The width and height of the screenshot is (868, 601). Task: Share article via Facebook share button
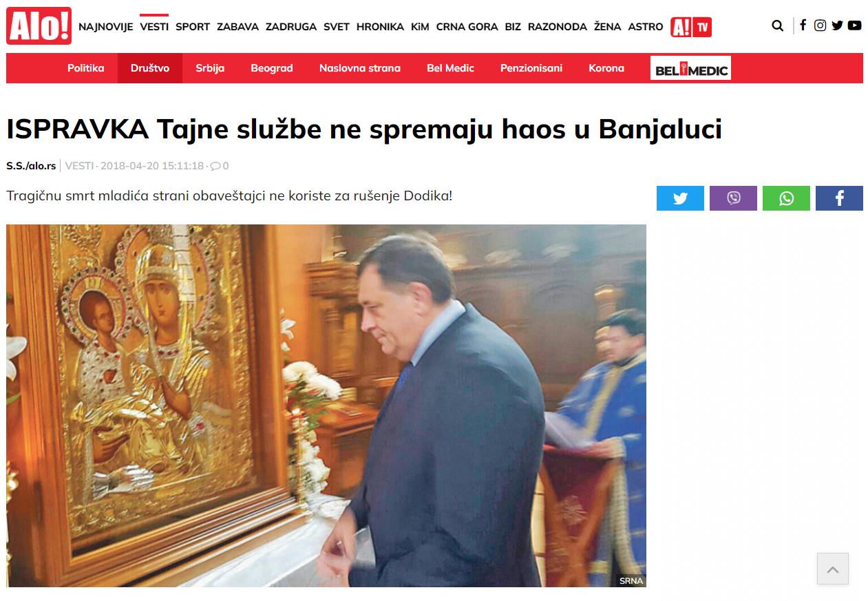pyautogui.click(x=839, y=198)
